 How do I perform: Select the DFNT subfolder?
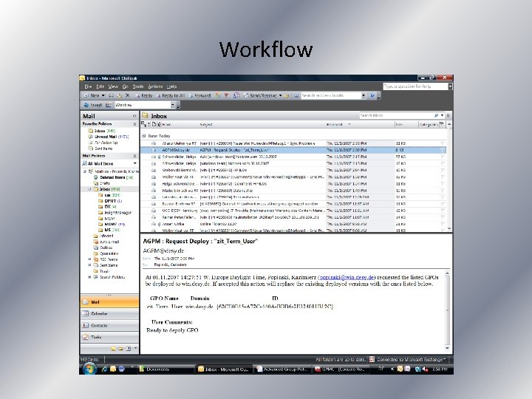point(110,201)
